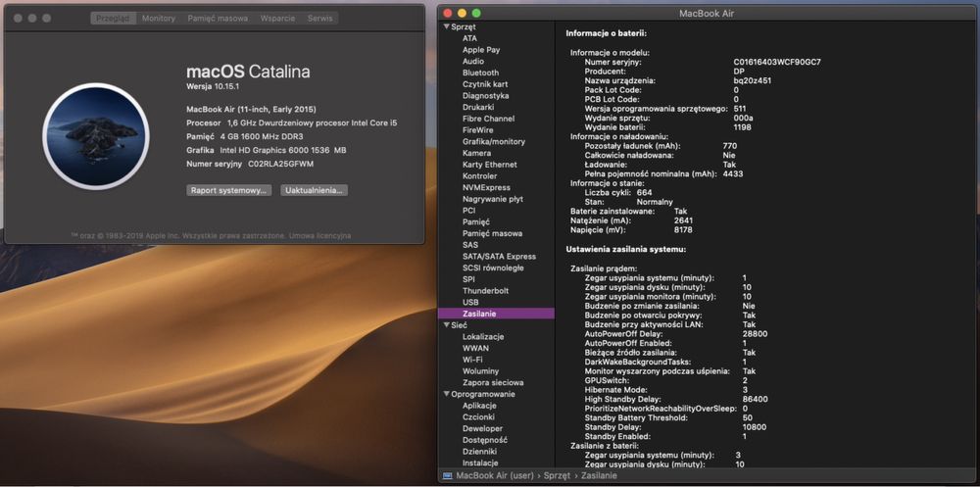Click the serial number C02RLA25GFWM
The width and height of the screenshot is (980, 487).
point(280,164)
